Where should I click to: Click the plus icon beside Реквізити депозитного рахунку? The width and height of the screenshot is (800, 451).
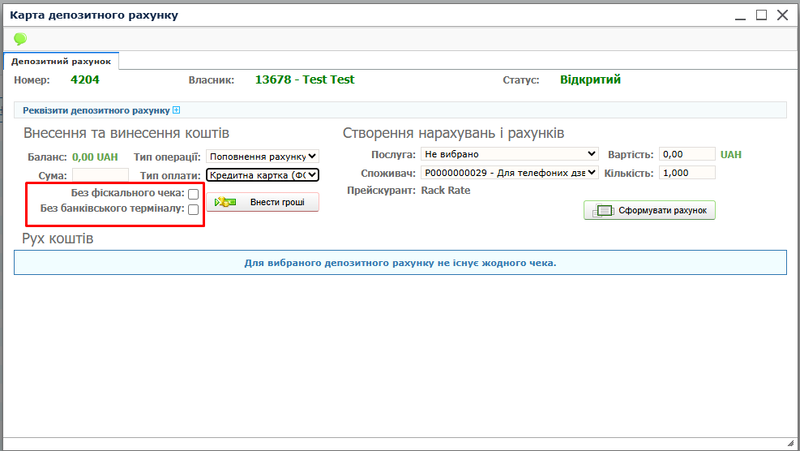(x=177, y=111)
